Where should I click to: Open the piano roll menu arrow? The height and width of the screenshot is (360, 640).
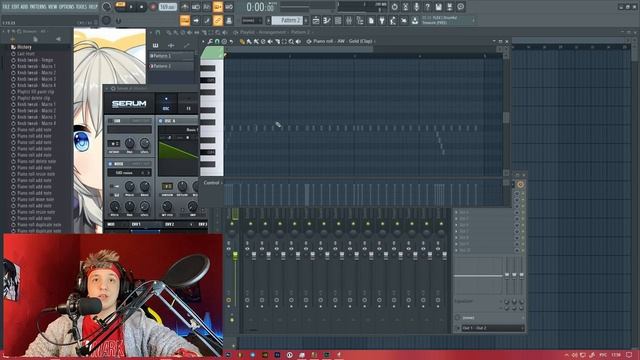coord(203,41)
